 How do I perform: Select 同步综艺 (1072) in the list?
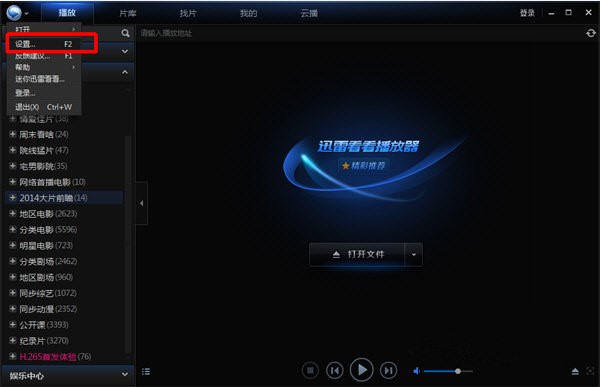[48, 293]
